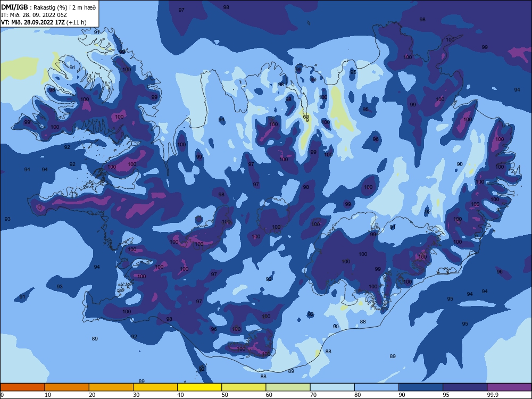Select the dark indigo 95–99.9 legend swatch
The image size is (532, 399).
465,387
